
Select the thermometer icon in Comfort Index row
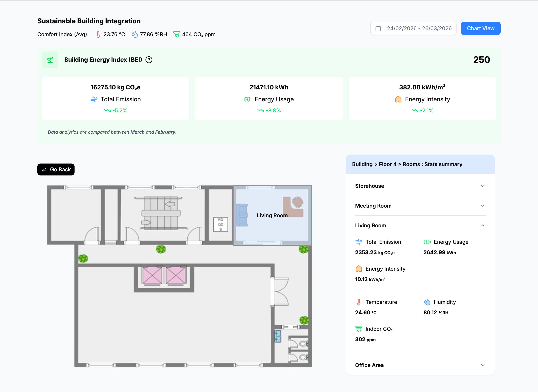coord(98,34)
